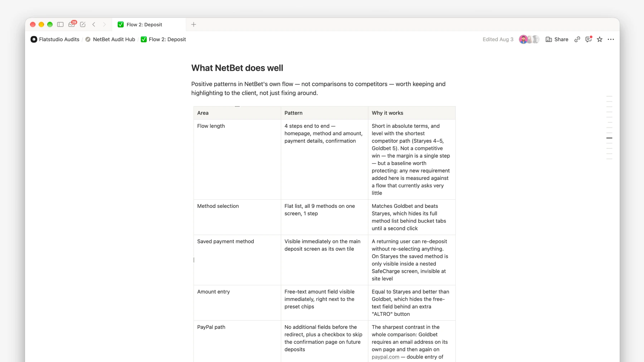Select the Pattern column header
This screenshot has width=644, height=362.
325,113
